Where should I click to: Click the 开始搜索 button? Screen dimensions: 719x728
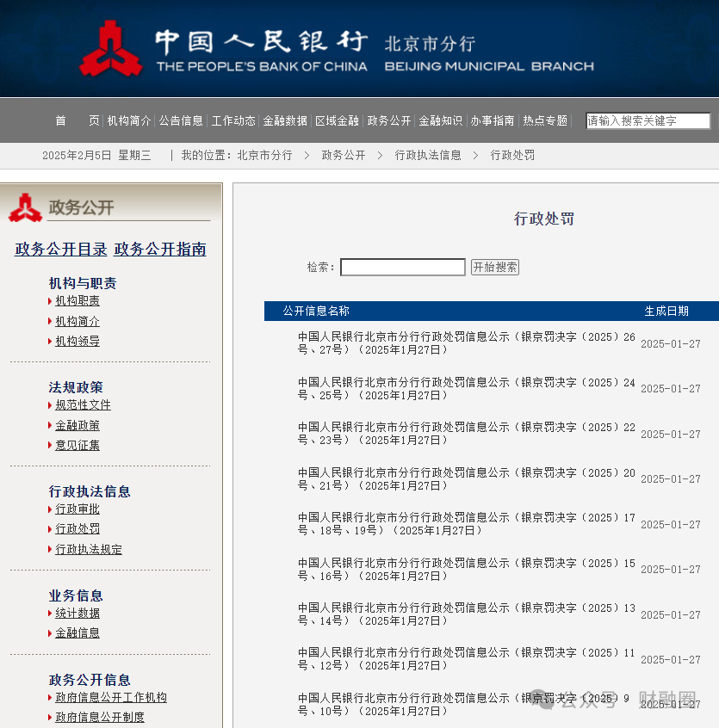(494, 267)
